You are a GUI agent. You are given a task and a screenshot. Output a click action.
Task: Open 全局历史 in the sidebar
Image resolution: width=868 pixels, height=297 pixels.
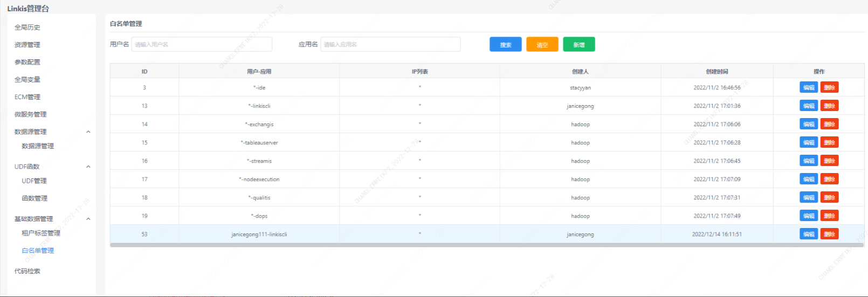27,27
